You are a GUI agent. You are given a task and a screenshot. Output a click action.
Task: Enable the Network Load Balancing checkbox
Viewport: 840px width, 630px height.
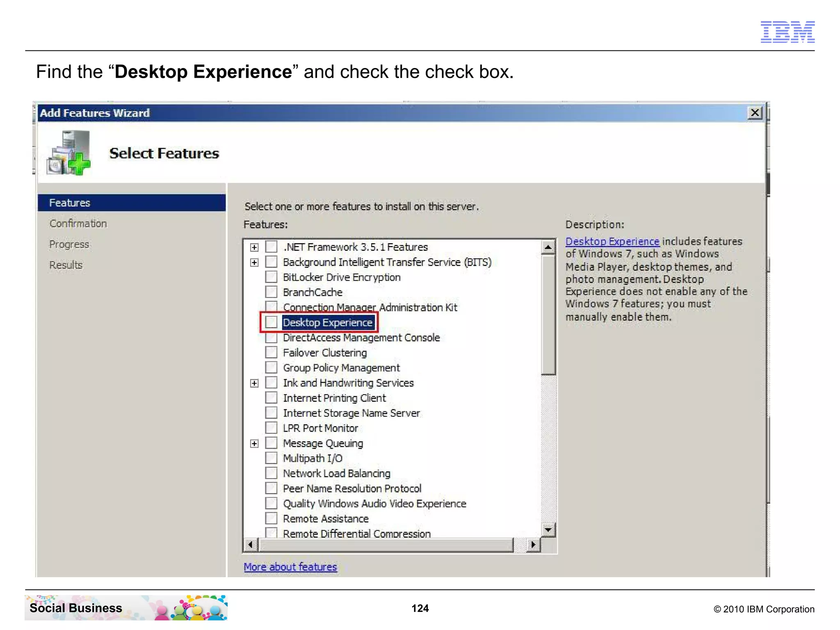click(x=271, y=473)
